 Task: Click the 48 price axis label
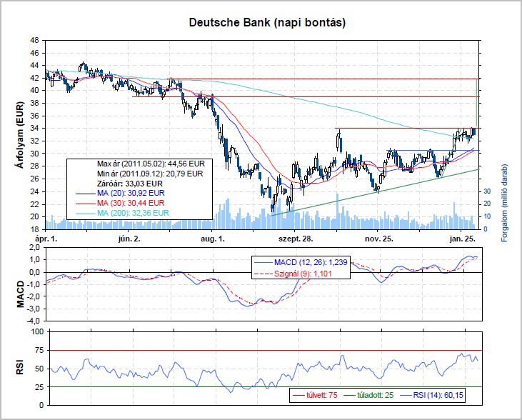coord(34,40)
